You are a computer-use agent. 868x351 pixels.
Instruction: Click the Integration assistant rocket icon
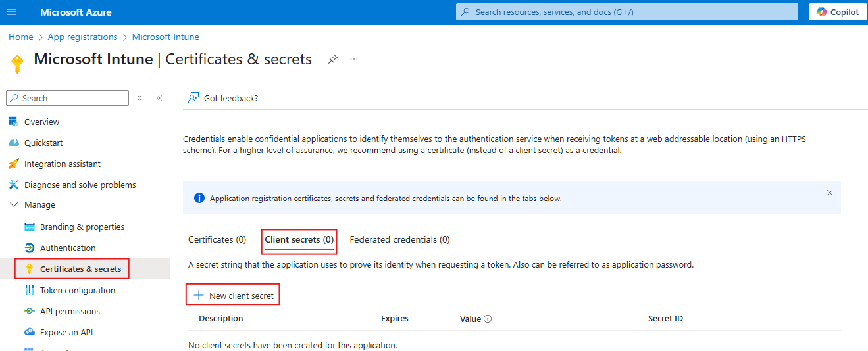click(x=13, y=164)
